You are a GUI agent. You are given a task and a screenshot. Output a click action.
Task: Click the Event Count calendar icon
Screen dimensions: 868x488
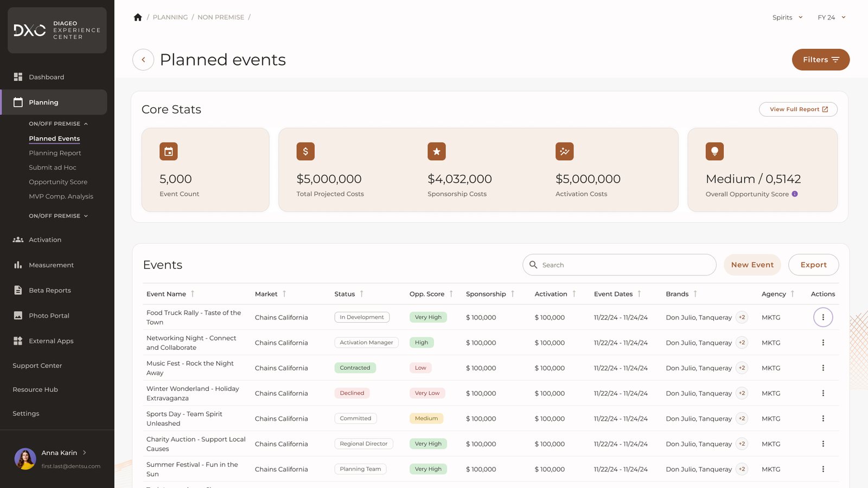click(x=169, y=151)
